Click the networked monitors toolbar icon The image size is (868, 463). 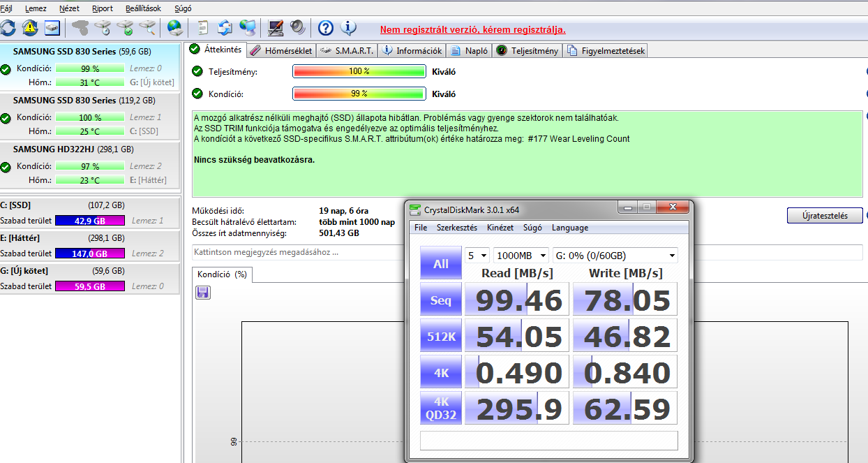point(247,28)
